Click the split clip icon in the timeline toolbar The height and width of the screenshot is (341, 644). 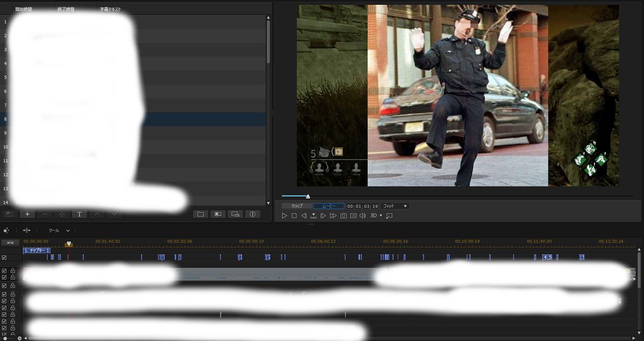click(x=27, y=230)
